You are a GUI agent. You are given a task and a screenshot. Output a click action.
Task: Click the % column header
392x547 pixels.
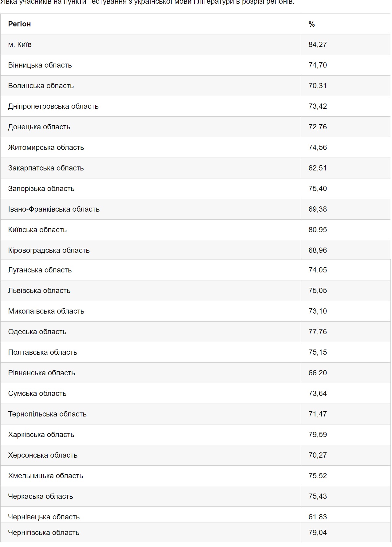pyautogui.click(x=312, y=24)
